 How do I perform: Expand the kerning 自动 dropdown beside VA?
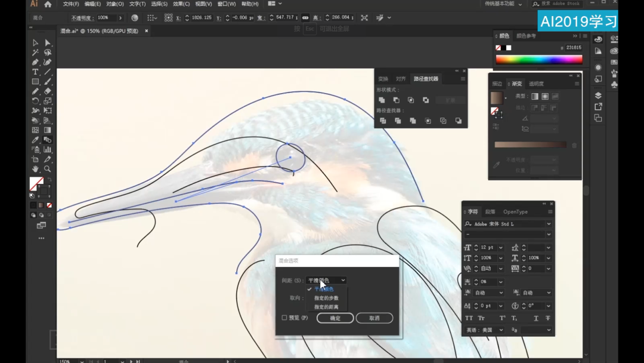(x=501, y=269)
